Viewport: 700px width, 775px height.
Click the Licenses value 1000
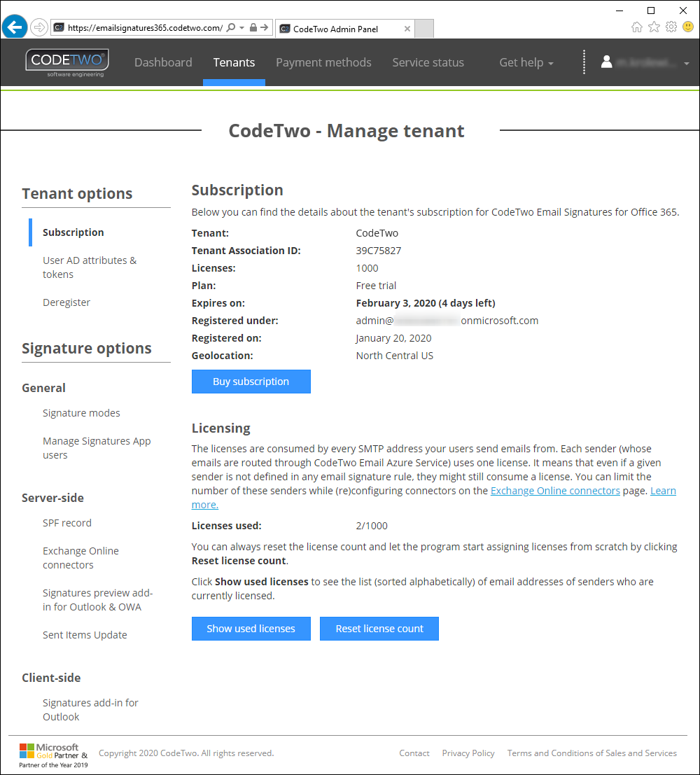coord(367,268)
